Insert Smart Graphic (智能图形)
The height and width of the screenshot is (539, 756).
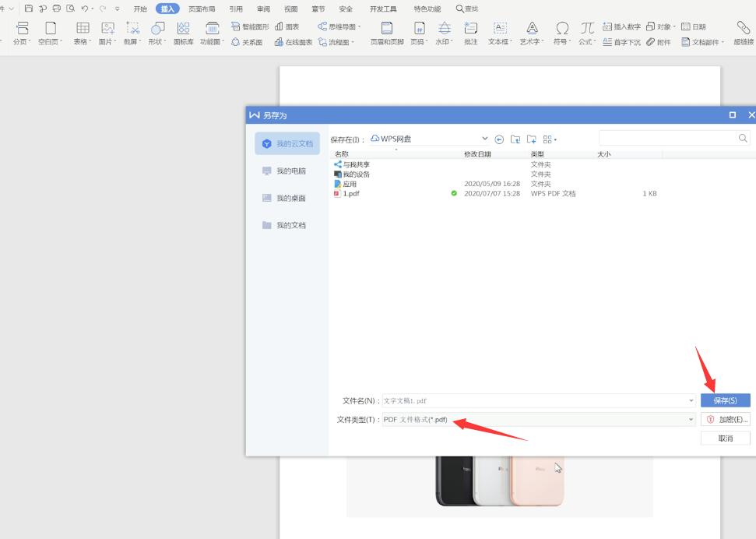point(250,26)
